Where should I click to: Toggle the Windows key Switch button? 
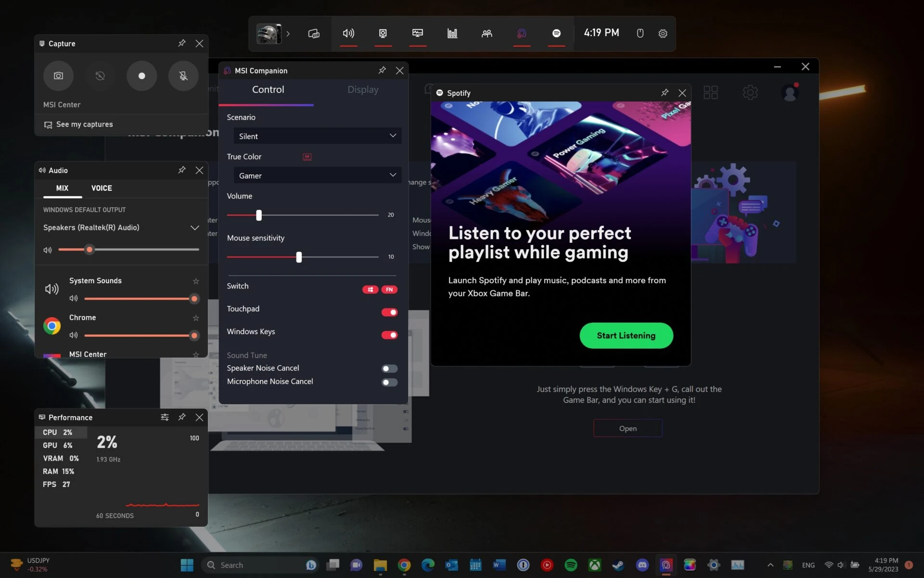(x=370, y=289)
